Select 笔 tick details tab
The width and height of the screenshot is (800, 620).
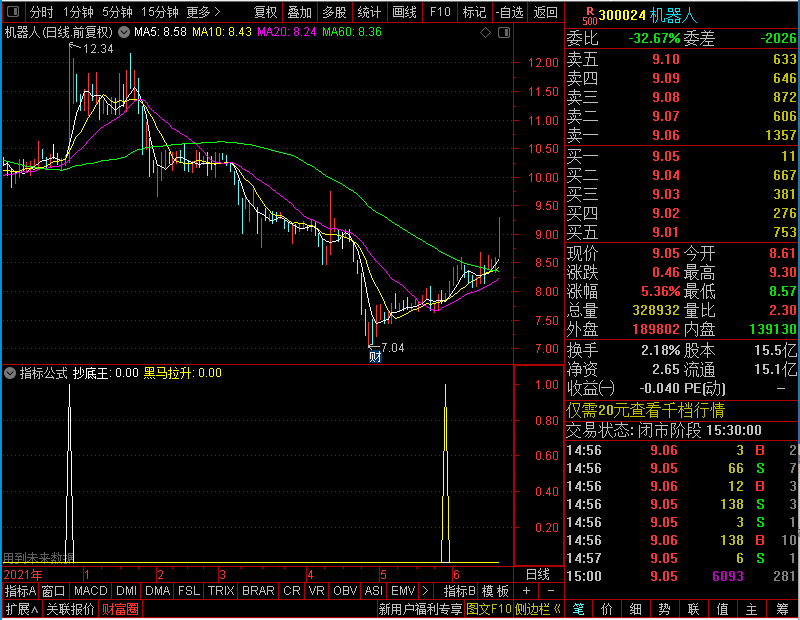tap(579, 609)
